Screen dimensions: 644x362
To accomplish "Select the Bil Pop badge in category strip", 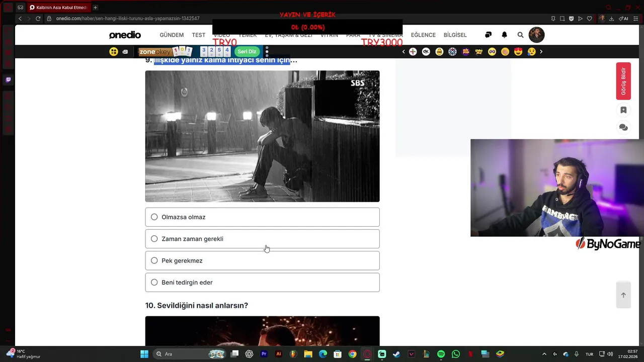I will pyautogui.click(x=466, y=51).
